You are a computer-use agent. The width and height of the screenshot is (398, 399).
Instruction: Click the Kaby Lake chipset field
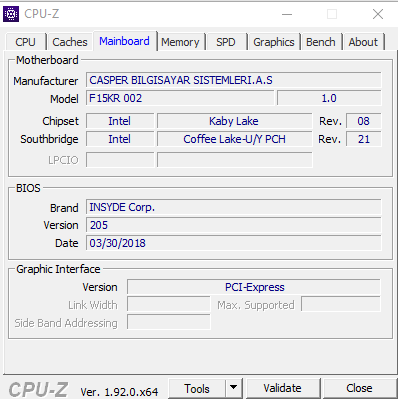[234, 121]
